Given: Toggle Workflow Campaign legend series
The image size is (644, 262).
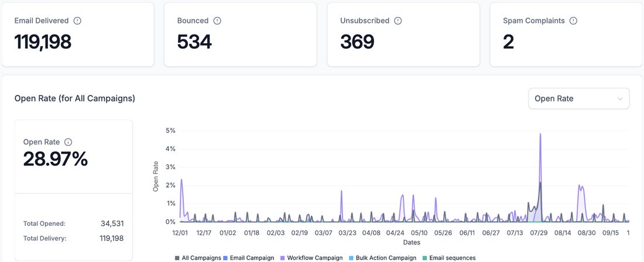Looking at the screenshot, I should 311,258.
